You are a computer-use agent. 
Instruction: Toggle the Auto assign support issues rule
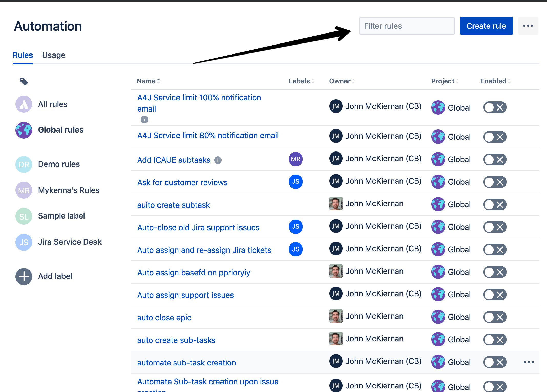point(495,295)
